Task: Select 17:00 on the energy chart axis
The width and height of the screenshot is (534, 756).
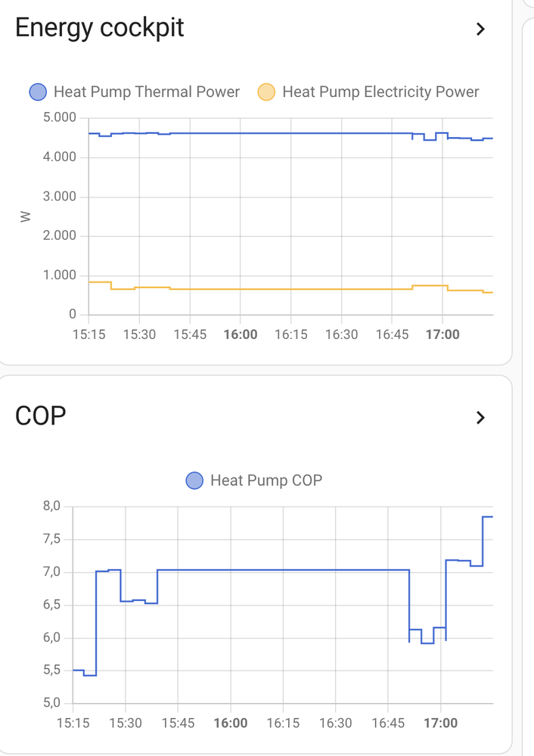Action: 442,334
